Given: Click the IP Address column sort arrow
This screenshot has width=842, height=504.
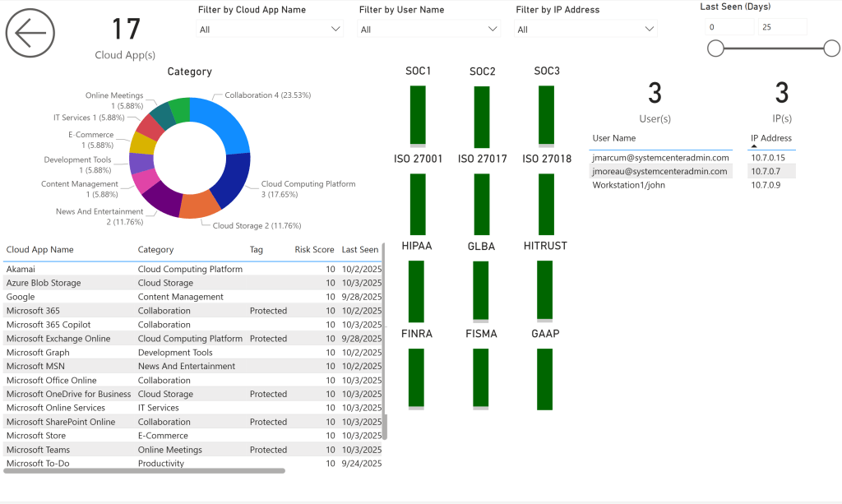Looking at the screenshot, I should click(755, 146).
